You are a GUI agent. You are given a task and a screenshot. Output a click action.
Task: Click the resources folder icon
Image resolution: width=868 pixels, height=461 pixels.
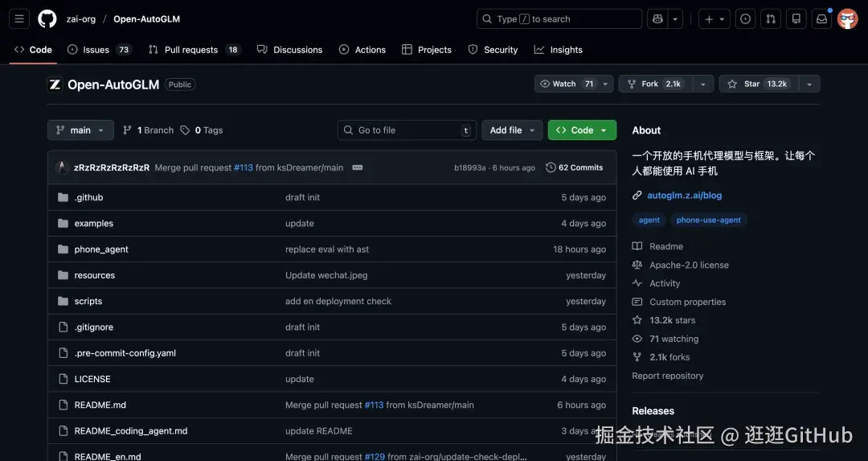point(63,275)
